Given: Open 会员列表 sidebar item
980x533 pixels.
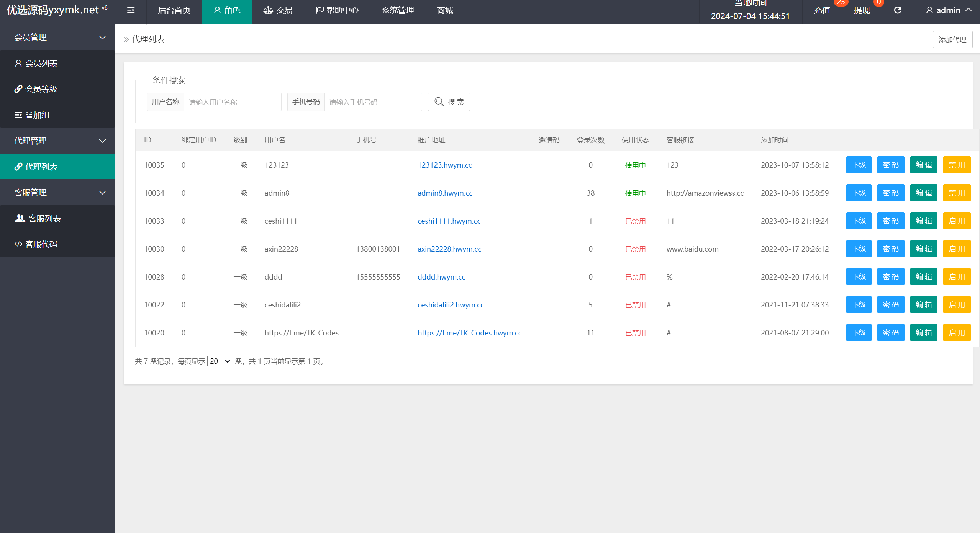Looking at the screenshot, I should 41,63.
